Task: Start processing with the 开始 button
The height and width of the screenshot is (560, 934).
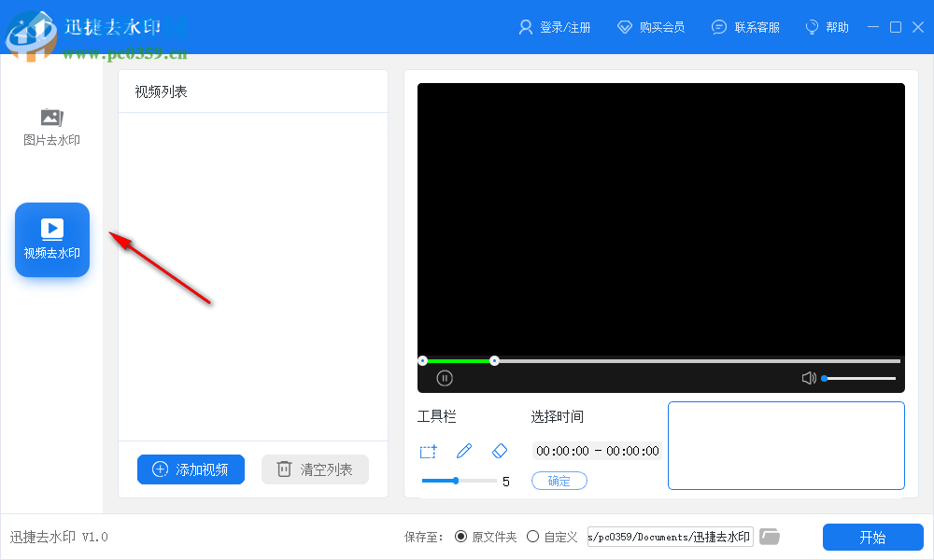Action: pos(873,537)
